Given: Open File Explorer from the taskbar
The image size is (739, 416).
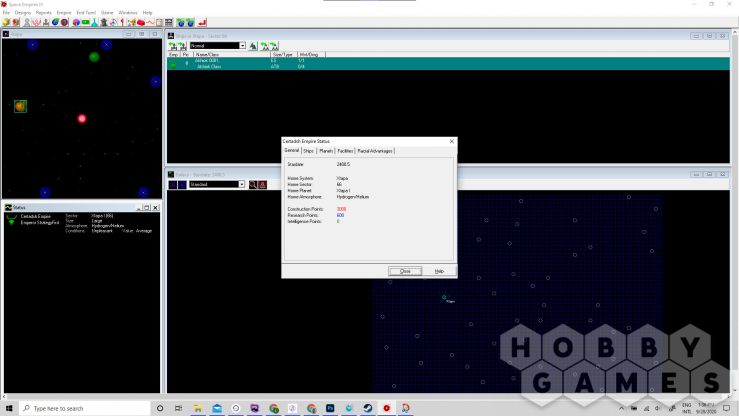Looking at the screenshot, I should [198, 408].
